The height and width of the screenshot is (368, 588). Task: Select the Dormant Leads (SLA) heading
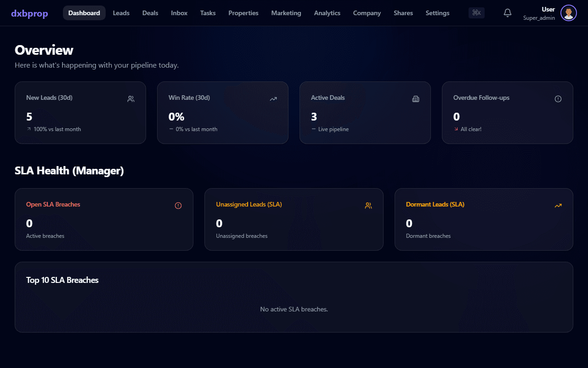[435, 204]
